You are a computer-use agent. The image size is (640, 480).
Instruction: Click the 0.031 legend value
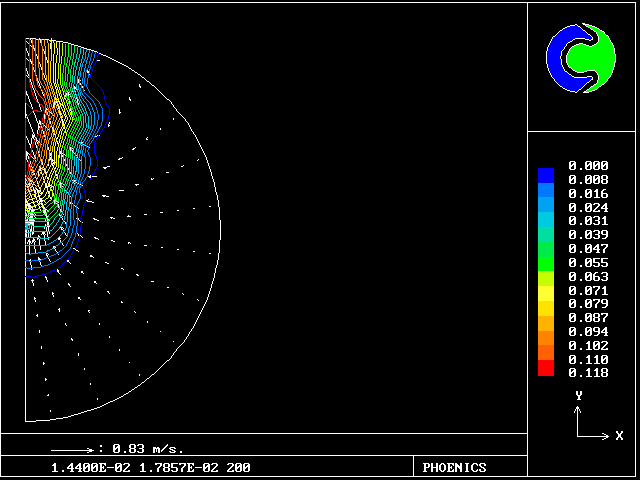point(587,221)
